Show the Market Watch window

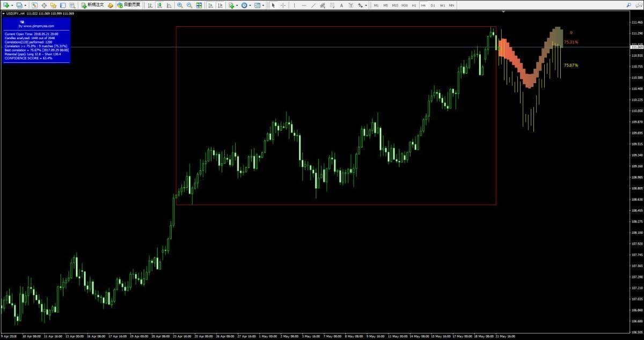tap(35, 5)
